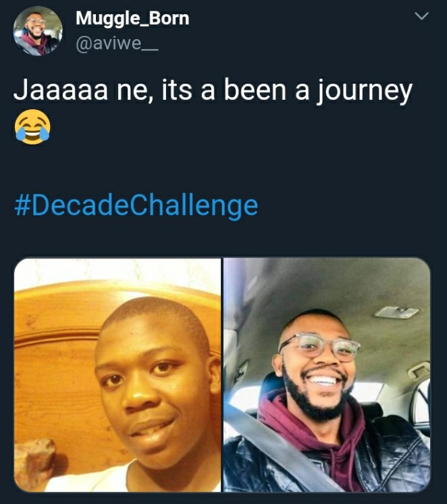Viewport: 447px width, 504px height.
Task: Open Muggle_Born's profile avatar
Action: 38,32
